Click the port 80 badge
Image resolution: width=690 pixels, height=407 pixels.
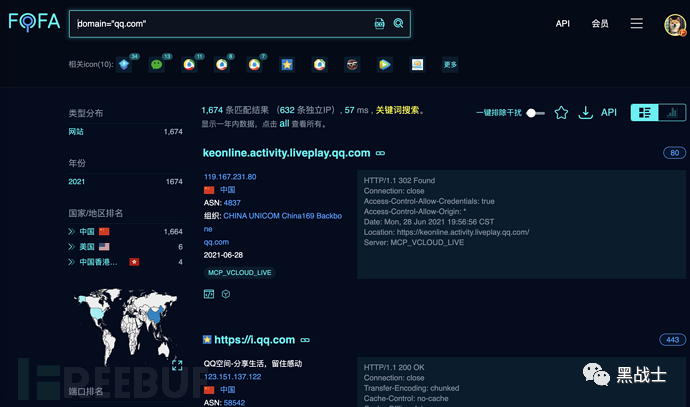point(674,153)
